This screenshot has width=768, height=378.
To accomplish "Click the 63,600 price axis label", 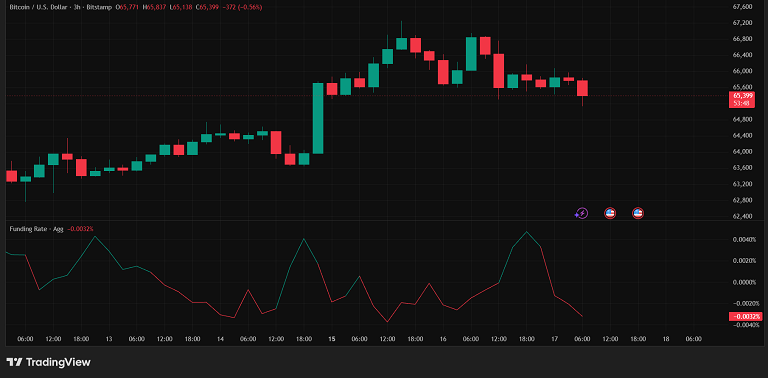I will (x=743, y=168).
